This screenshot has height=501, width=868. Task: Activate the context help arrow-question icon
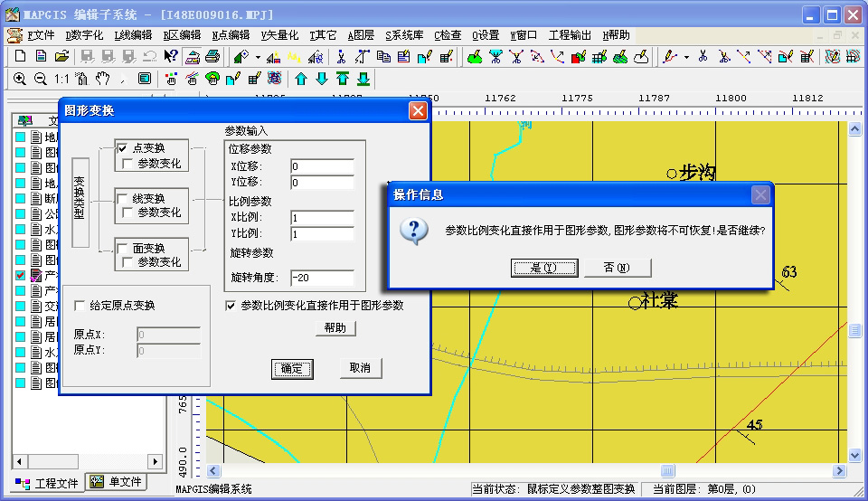[x=171, y=56]
